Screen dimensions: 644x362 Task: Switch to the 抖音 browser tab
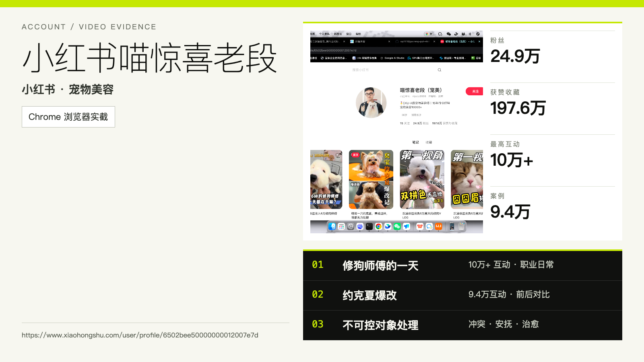(x=370, y=41)
